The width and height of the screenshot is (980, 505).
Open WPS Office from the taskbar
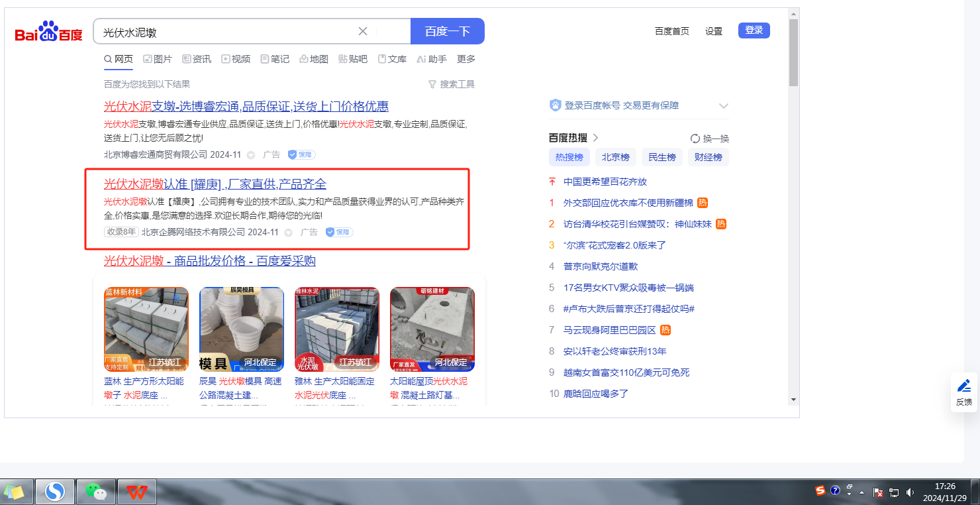point(137,492)
